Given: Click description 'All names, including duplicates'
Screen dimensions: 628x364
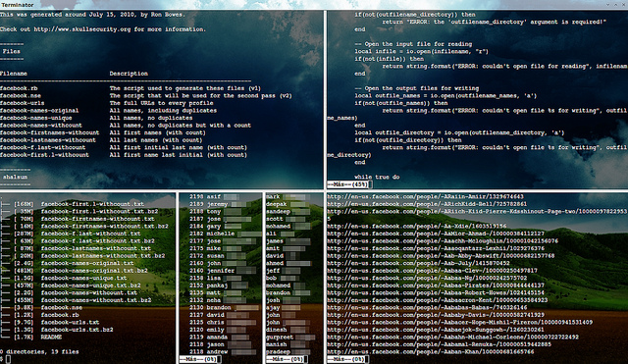Looking at the screenshot, I should (163, 111).
